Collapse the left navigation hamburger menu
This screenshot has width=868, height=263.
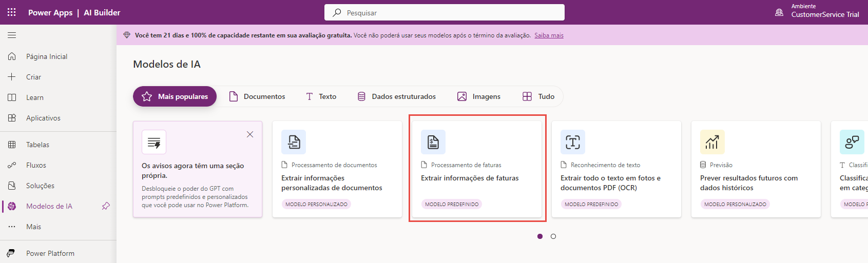[x=12, y=35]
